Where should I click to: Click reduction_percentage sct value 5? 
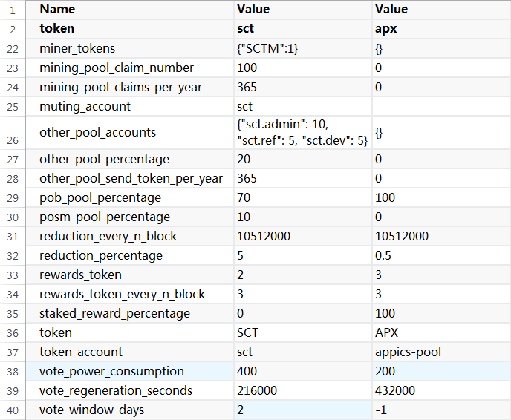303,255
